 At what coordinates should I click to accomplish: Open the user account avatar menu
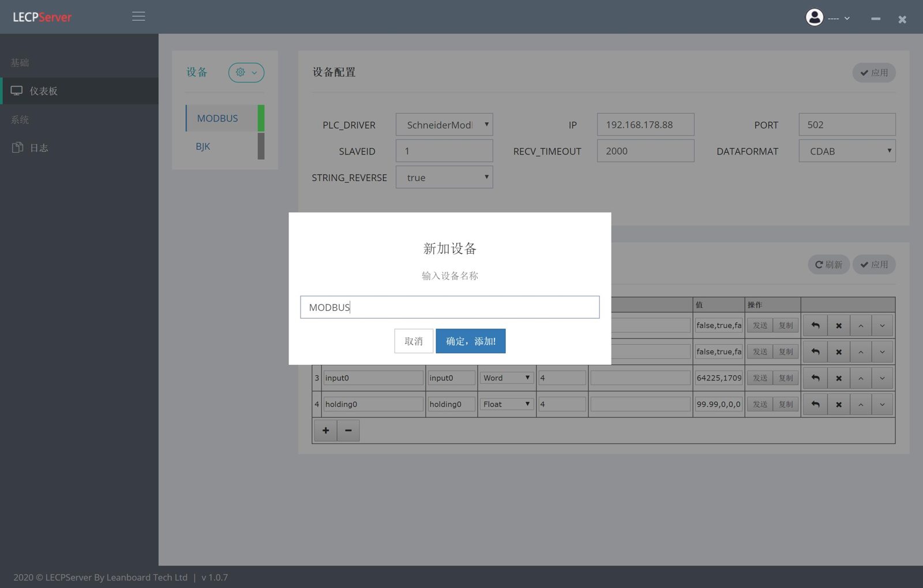tap(827, 17)
